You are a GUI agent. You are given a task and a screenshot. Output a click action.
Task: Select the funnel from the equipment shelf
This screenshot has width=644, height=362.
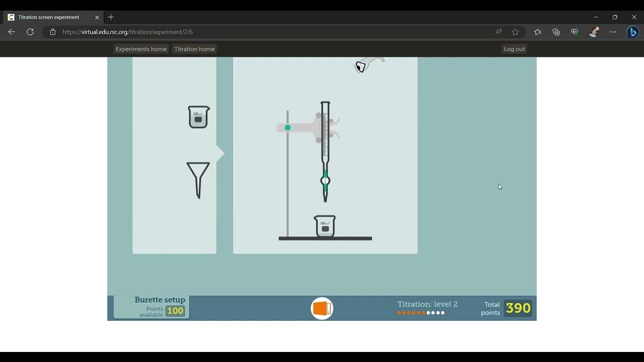click(198, 180)
